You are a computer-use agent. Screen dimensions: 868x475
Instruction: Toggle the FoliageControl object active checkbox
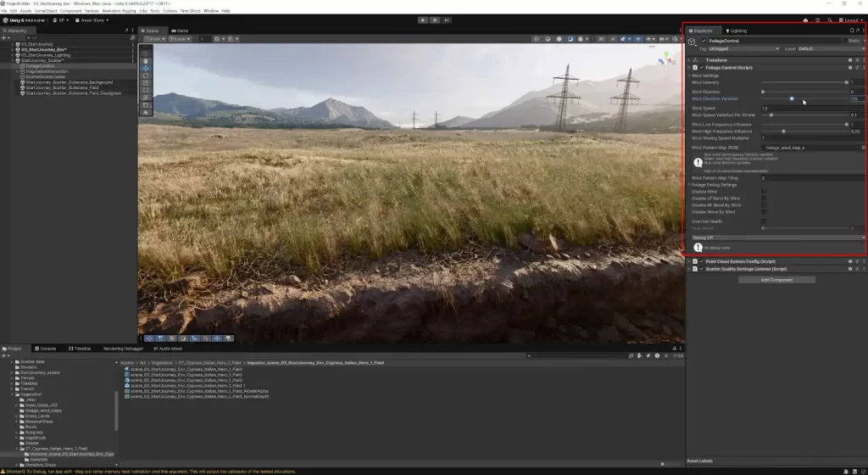point(704,41)
